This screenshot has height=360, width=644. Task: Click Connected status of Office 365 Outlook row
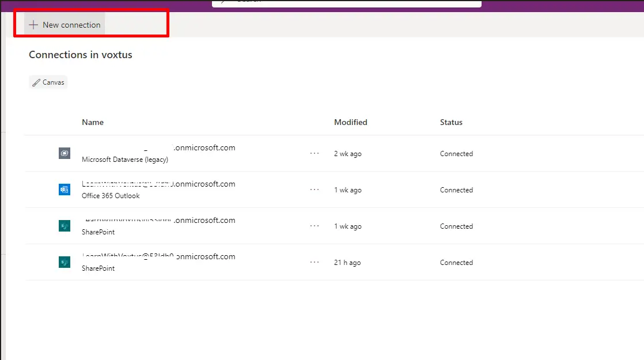456,190
